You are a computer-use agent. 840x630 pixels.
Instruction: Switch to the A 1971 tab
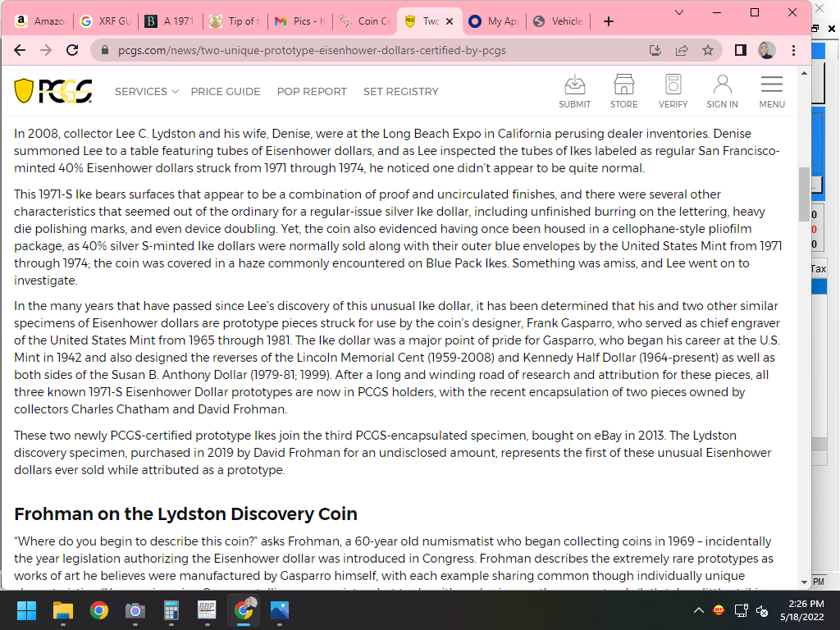(x=171, y=21)
